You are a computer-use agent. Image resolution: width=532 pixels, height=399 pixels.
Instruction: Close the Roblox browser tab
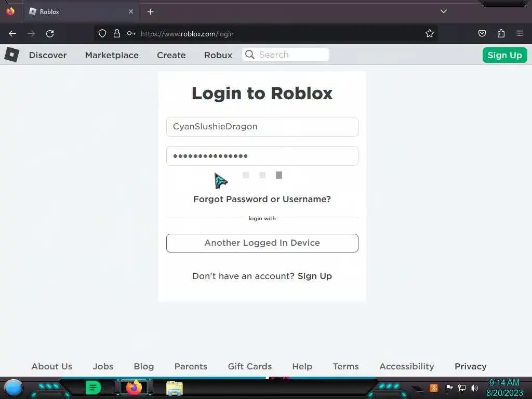click(x=131, y=11)
